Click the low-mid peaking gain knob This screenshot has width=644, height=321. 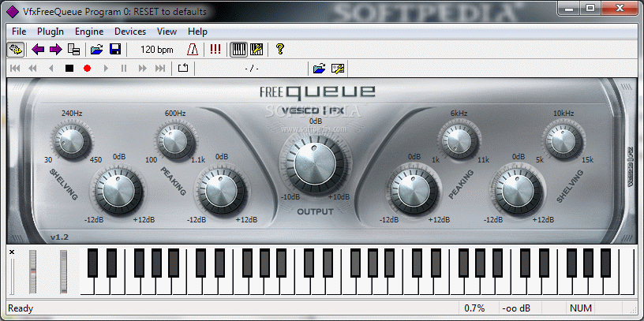point(221,192)
